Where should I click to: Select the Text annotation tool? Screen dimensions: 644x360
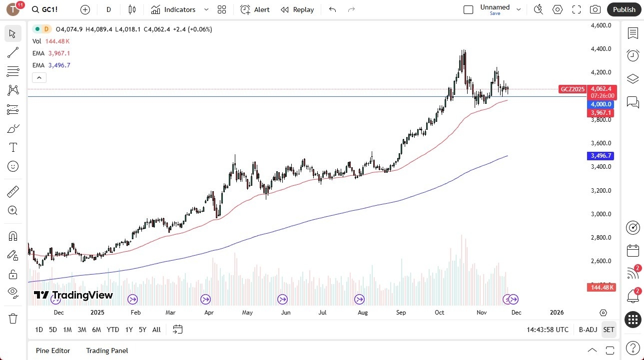click(x=12, y=147)
